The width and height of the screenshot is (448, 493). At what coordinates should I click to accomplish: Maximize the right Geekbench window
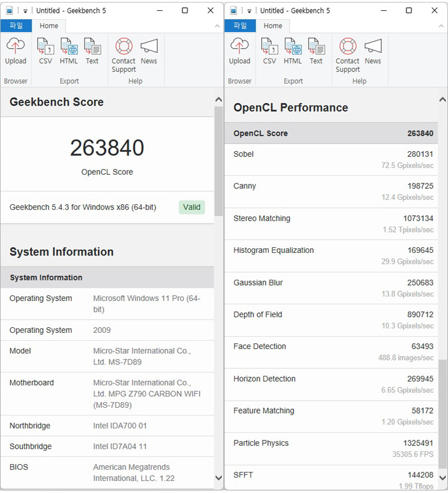click(x=409, y=11)
